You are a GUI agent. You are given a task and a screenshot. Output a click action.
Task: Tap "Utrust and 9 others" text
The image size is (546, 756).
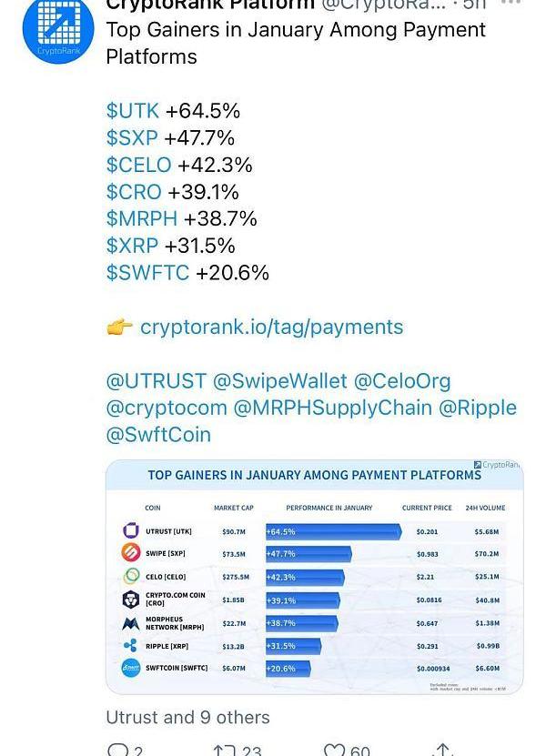[187, 717]
